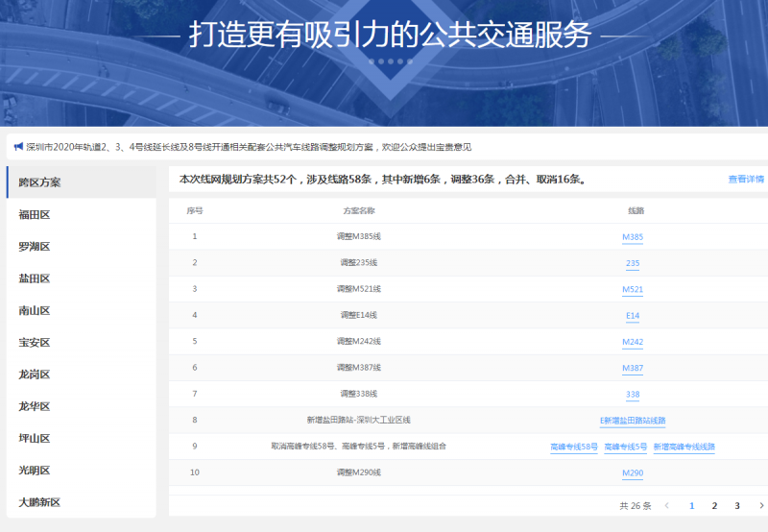Jump to page 3 in pagination
Screen dimensions: 768x532
point(737,505)
